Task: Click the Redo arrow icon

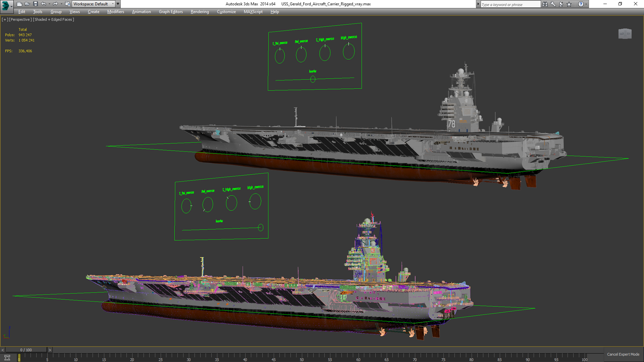Action: (55, 4)
